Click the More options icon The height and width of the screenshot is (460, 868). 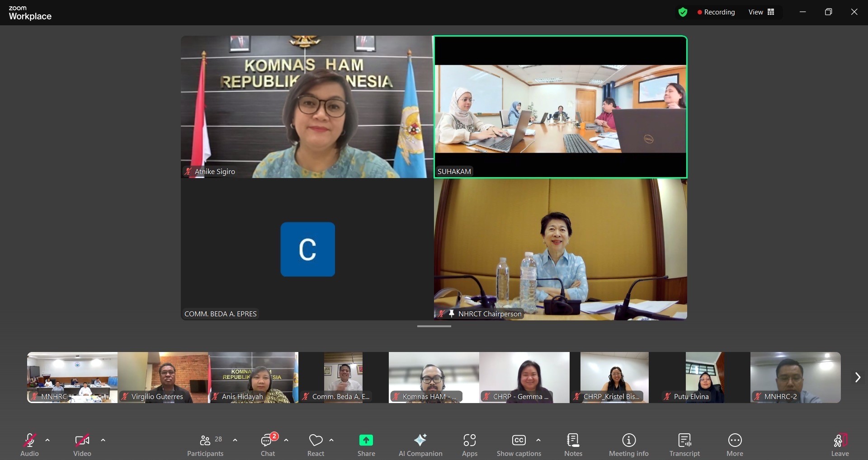[x=735, y=440]
